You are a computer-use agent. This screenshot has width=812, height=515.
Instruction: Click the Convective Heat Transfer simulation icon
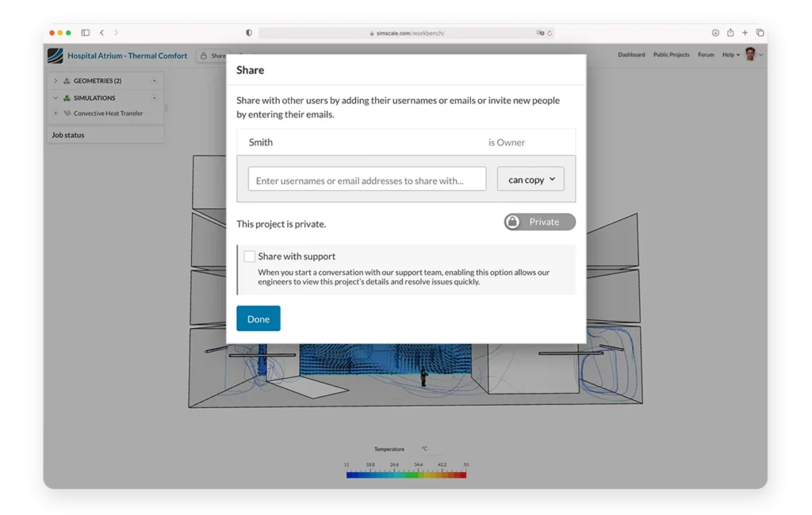tap(68, 113)
